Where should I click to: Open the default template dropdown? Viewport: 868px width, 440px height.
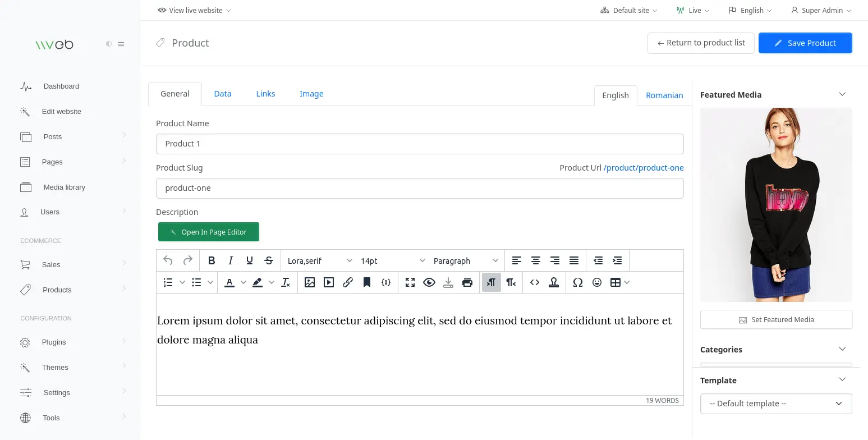[x=776, y=404]
